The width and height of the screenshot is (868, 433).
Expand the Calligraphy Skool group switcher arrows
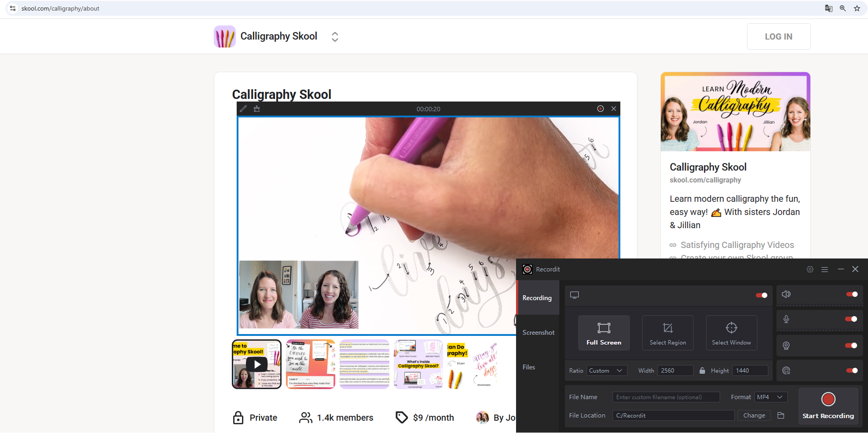(x=335, y=36)
